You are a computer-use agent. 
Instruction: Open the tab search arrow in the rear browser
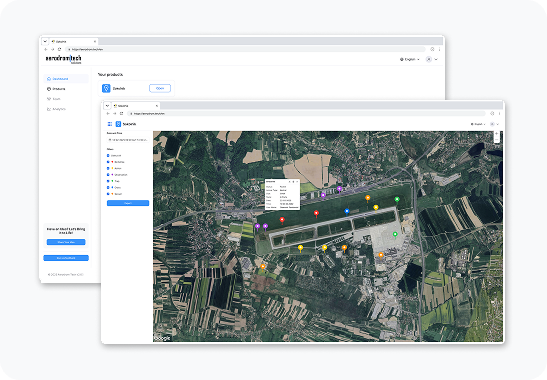click(45, 41)
